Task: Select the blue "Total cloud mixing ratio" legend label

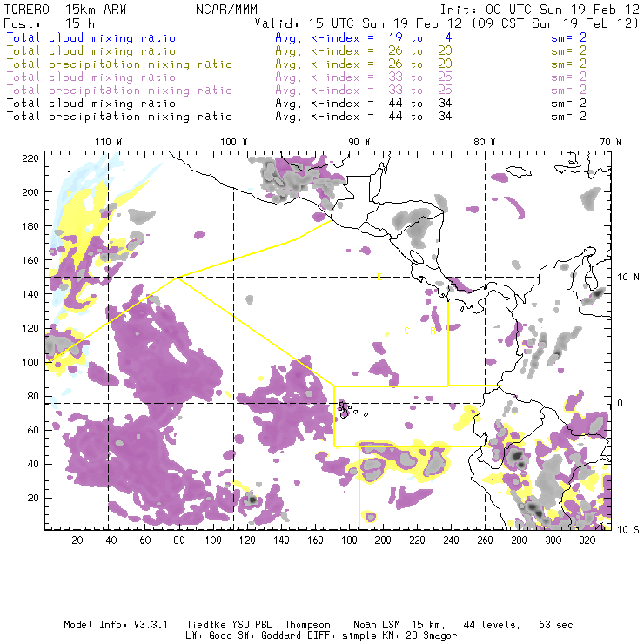Action: tap(91, 38)
